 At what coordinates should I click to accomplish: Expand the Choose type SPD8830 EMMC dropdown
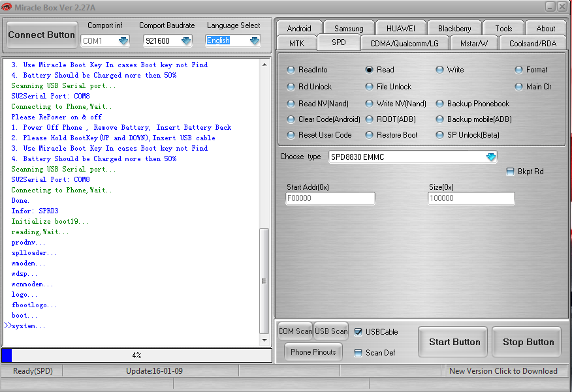click(491, 157)
